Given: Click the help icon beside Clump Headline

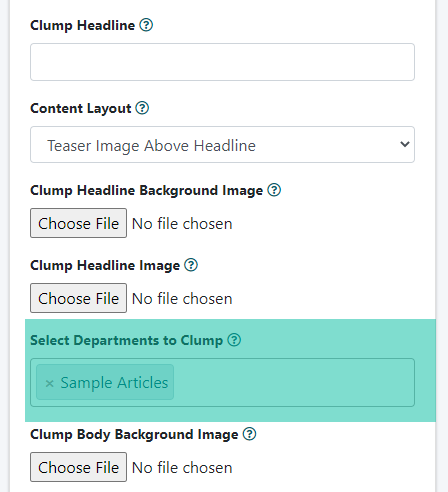Looking at the screenshot, I should 146,25.
